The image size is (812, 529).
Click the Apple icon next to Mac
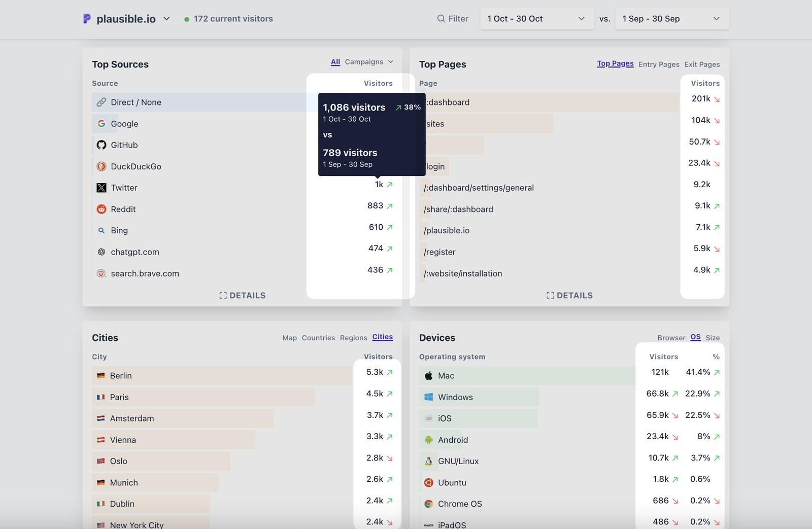pyautogui.click(x=429, y=375)
